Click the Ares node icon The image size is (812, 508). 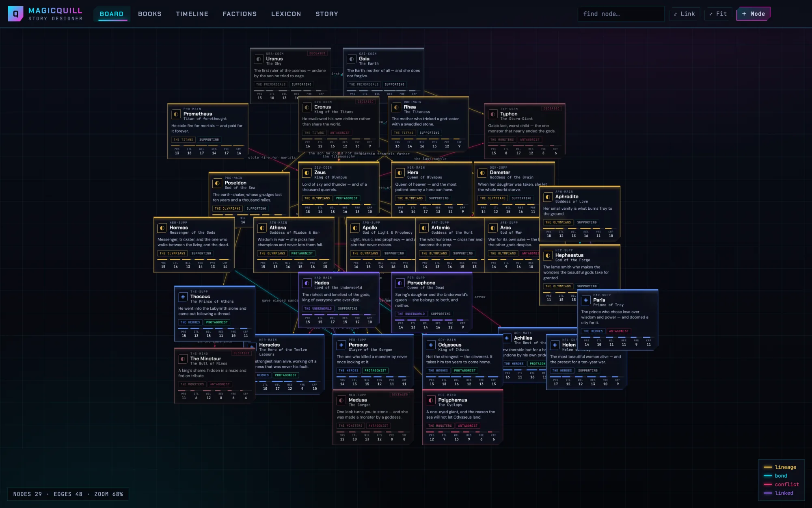pos(493,228)
